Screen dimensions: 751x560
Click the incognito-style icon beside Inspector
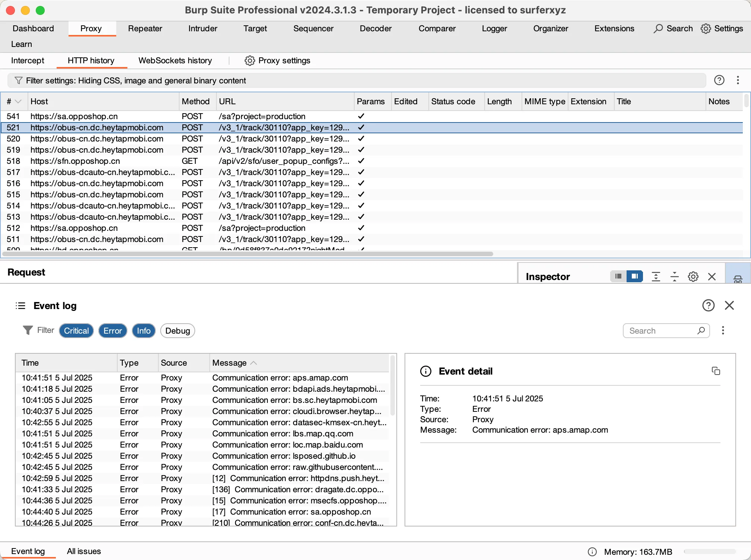tap(738, 279)
